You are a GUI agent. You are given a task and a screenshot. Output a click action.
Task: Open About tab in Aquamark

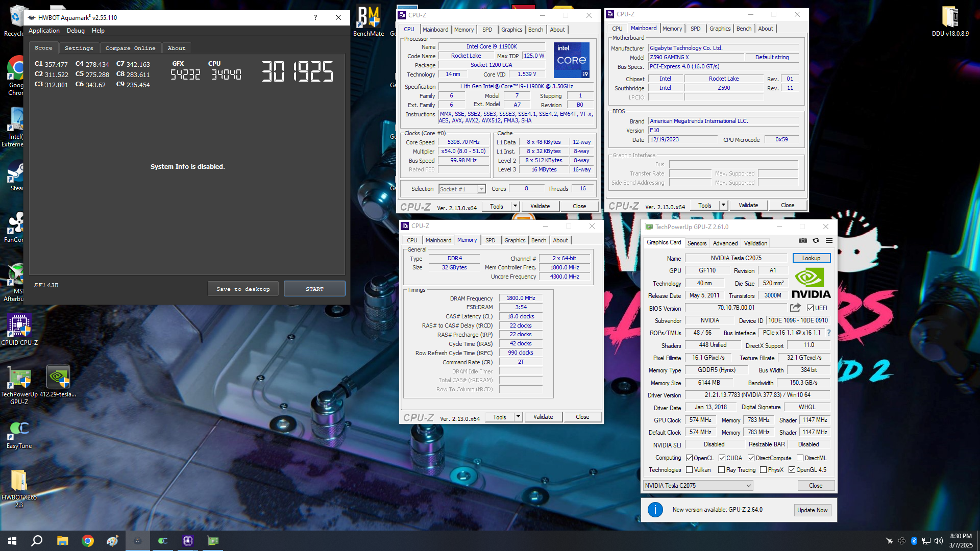point(177,48)
